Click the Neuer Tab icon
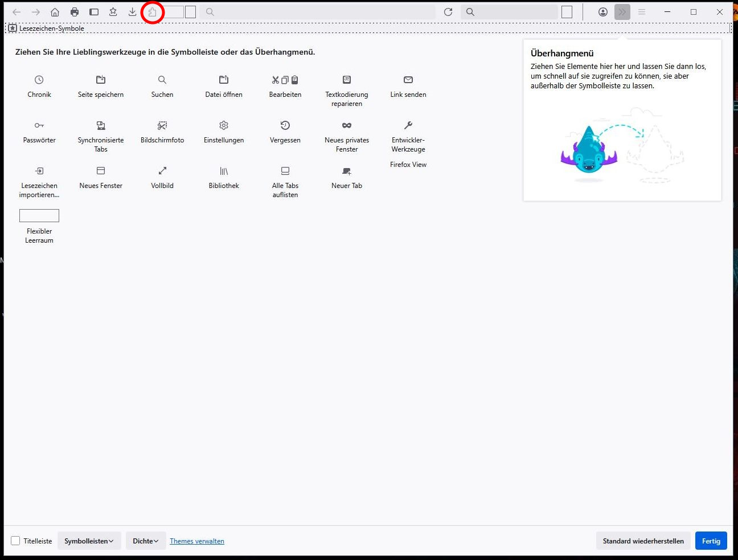This screenshot has height=560, width=738. pos(347,171)
